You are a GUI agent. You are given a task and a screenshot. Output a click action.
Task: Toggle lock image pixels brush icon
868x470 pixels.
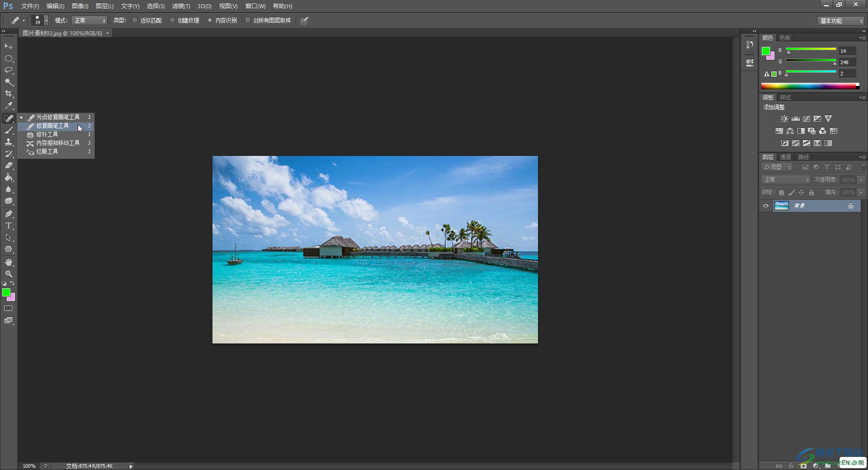(x=791, y=193)
